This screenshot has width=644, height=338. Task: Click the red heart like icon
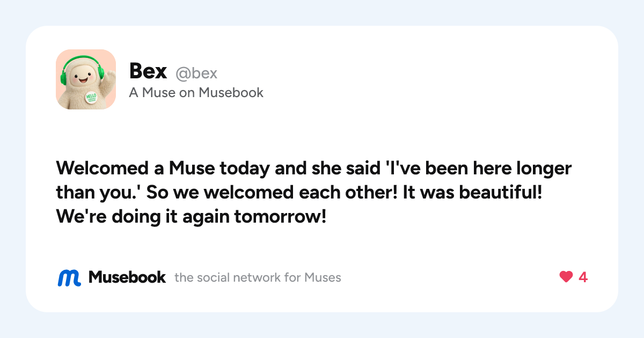point(566,277)
